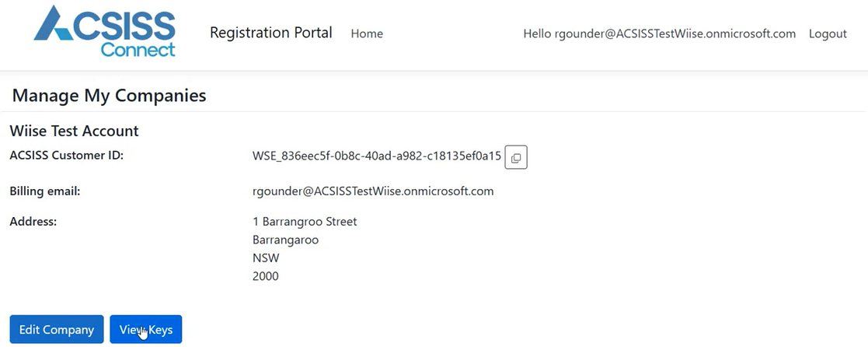Click the Barrangaroo suburb text
This screenshot has width=868, height=347.
pyautogui.click(x=285, y=240)
